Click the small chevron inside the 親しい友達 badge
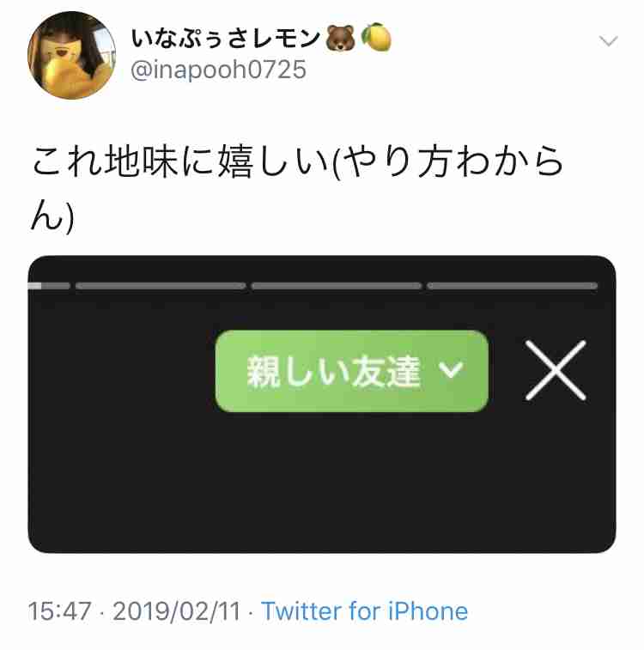The height and width of the screenshot is (650, 644). pos(451,369)
